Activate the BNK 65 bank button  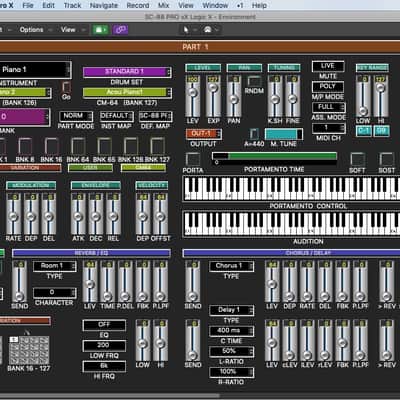coord(104,146)
